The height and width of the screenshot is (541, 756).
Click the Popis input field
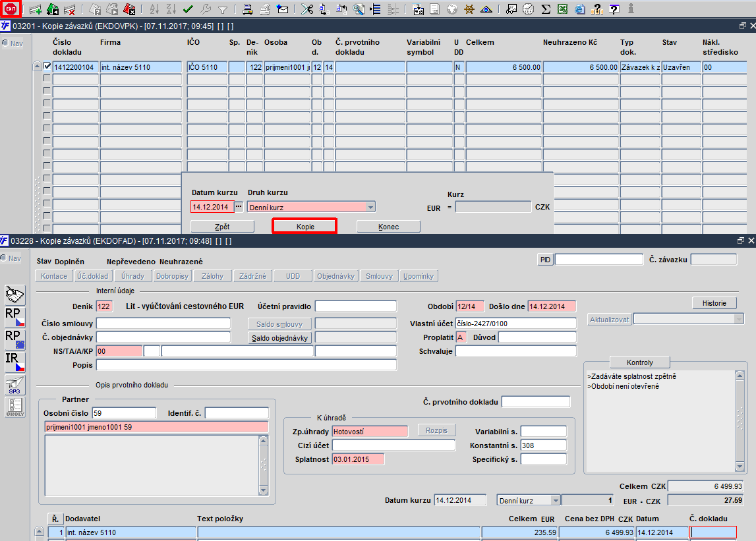(247, 365)
